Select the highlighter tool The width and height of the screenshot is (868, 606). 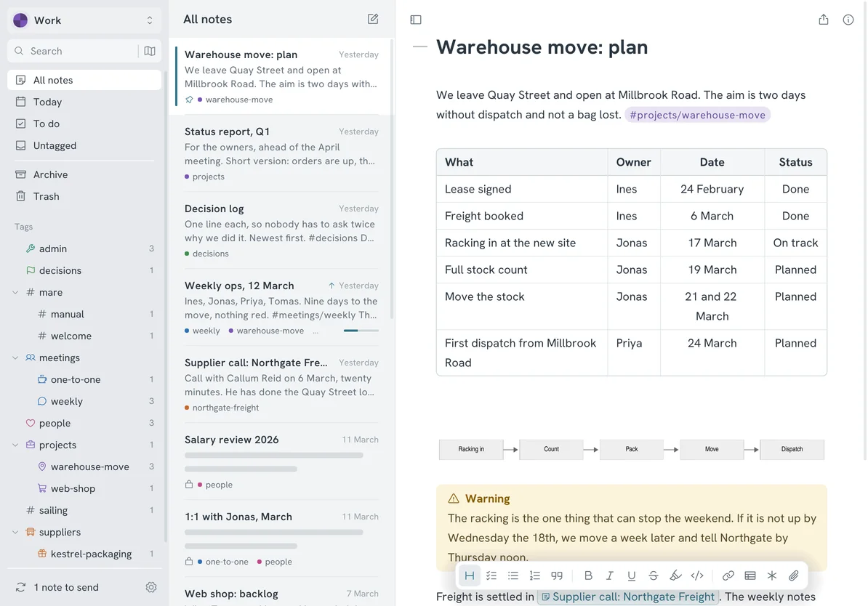pyautogui.click(x=675, y=575)
